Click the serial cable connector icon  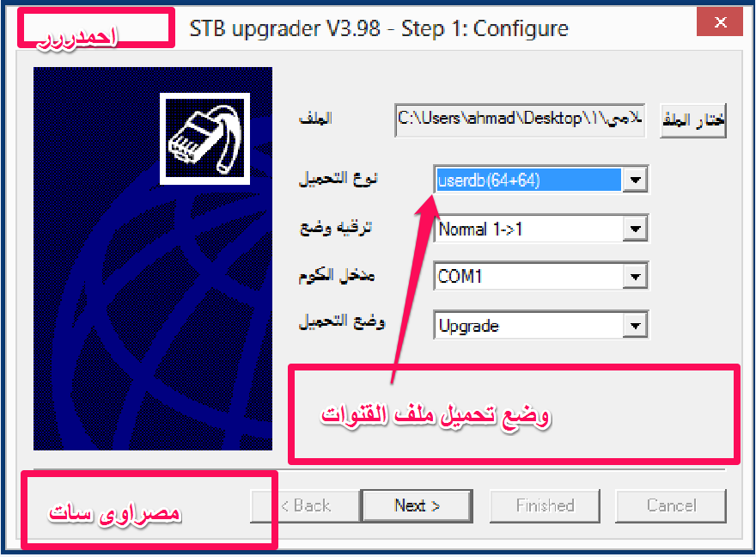[205, 138]
